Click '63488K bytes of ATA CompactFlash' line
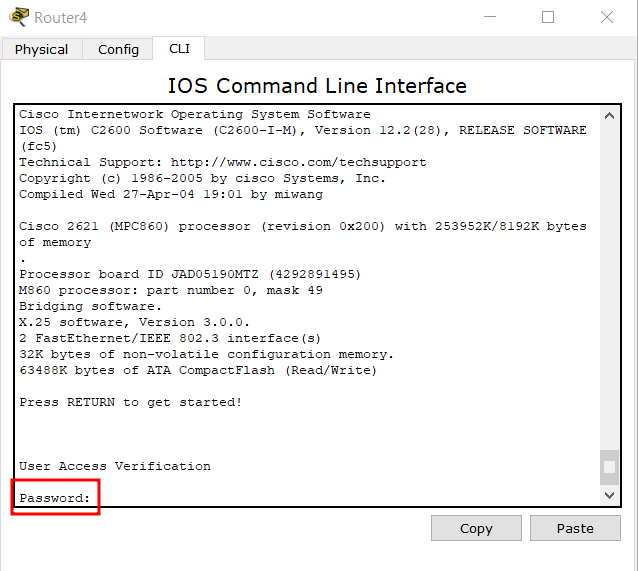 click(198, 370)
